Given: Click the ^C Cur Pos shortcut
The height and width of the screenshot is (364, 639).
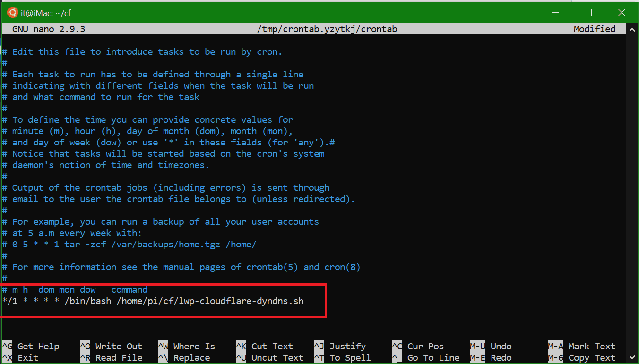Looking at the screenshot, I should (x=418, y=347).
